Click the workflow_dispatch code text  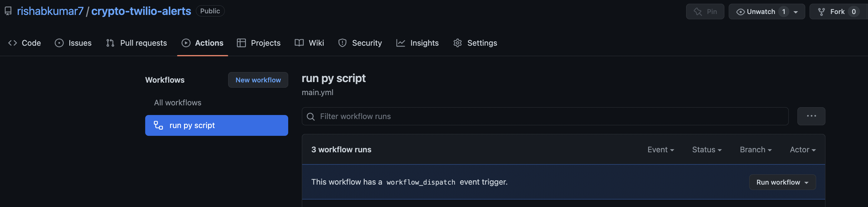click(421, 182)
